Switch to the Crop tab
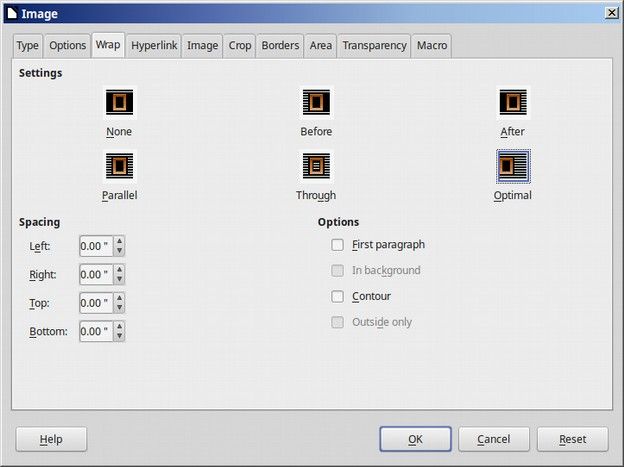This screenshot has width=624, height=467. 240,46
